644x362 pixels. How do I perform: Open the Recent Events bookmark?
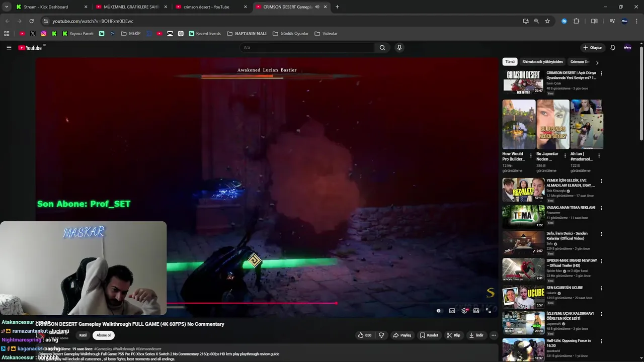205,34
